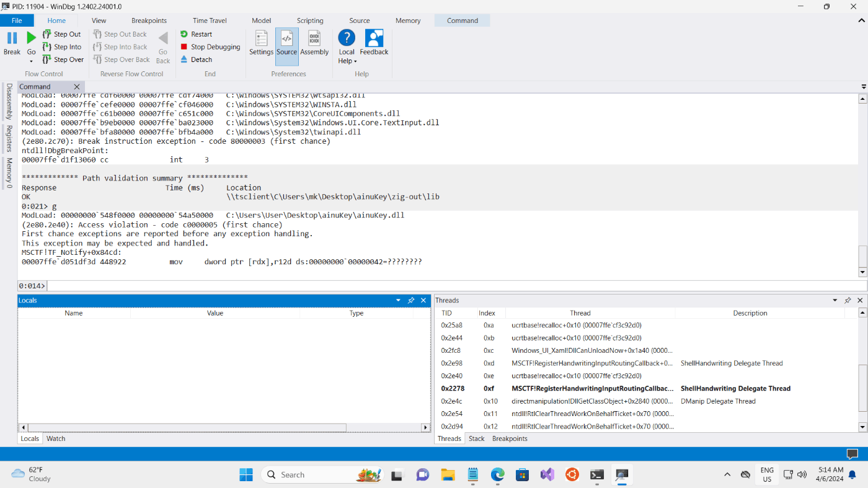Pin the Locals panel
The width and height of the screenshot is (868, 488).
pos(410,300)
